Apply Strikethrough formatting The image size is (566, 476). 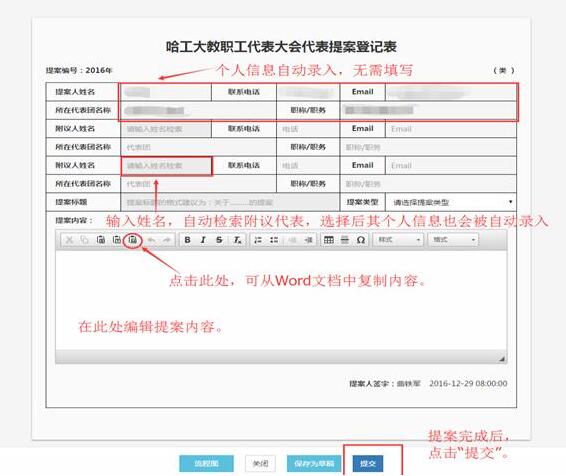pyautogui.click(x=219, y=240)
